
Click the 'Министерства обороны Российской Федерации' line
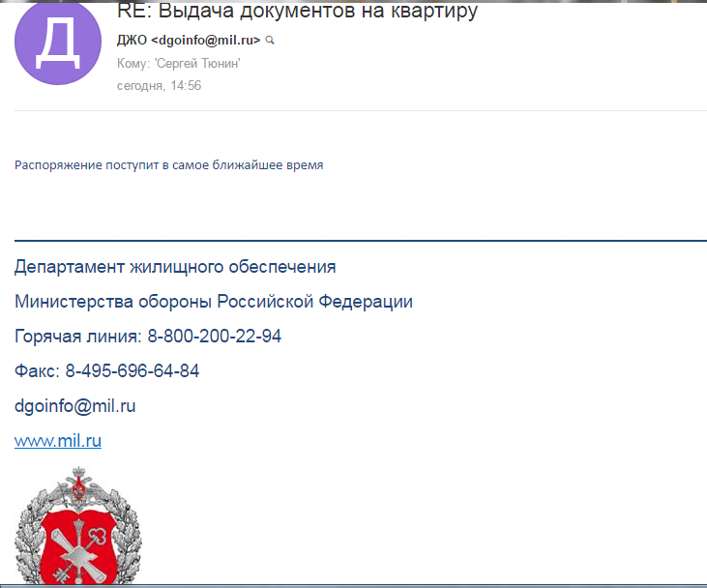[214, 302]
